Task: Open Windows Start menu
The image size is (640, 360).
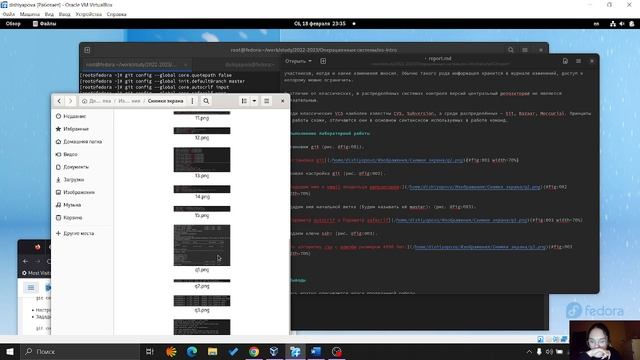Action: 10,351
